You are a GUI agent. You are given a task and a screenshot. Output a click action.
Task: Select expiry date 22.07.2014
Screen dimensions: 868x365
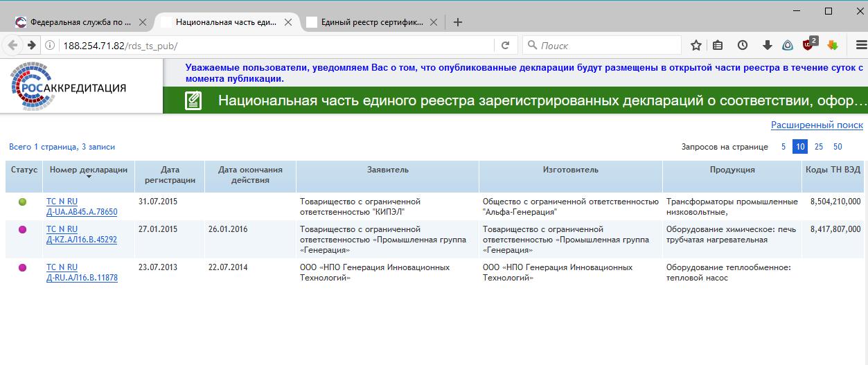click(x=228, y=267)
